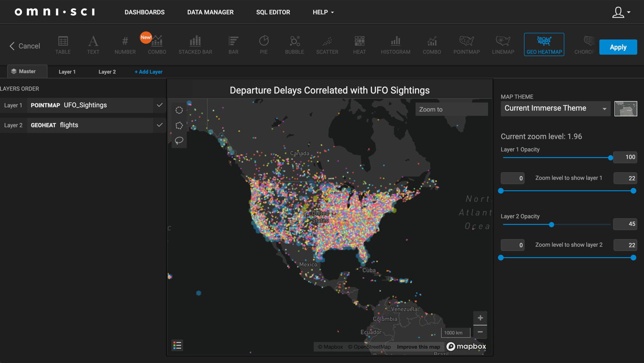This screenshot has height=363, width=644.
Task: Adjust the Layer 1 Opacity slider handle
Action: (610, 158)
